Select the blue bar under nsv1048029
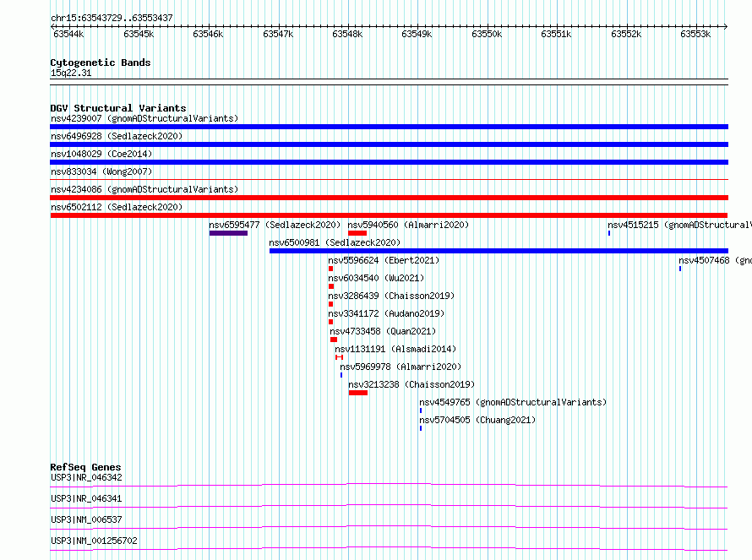 click(x=389, y=162)
